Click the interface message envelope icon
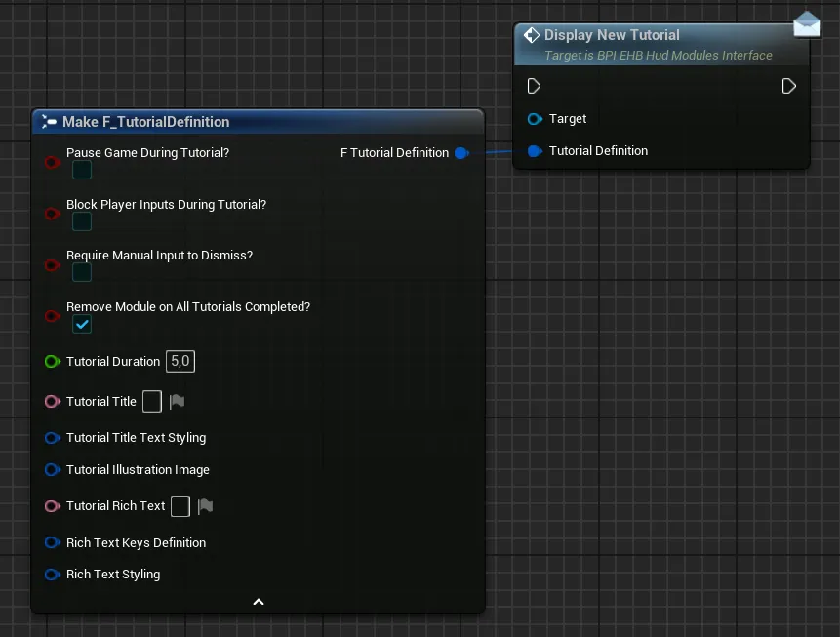Viewport: 840px width, 637px height. [x=807, y=24]
